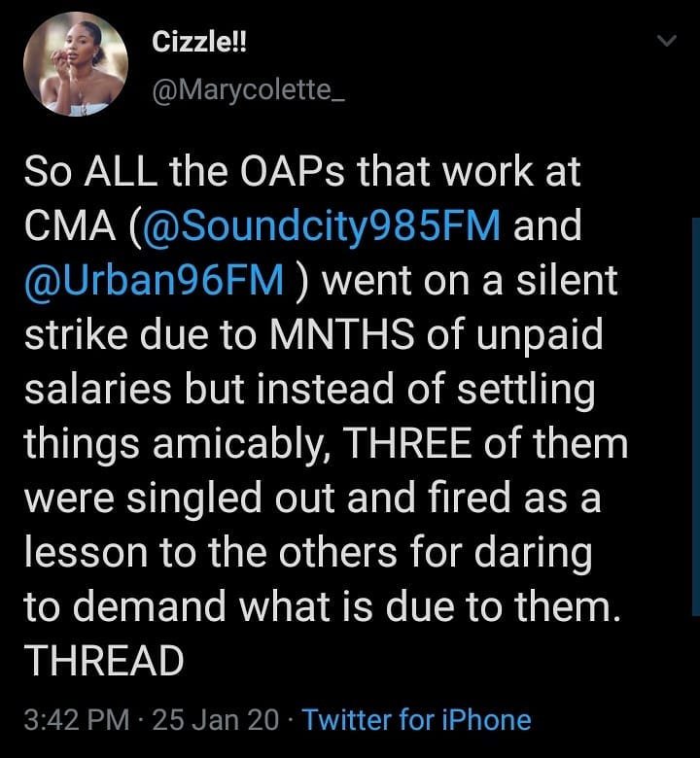Follow the @Urban96FM mention link

coord(154,281)
